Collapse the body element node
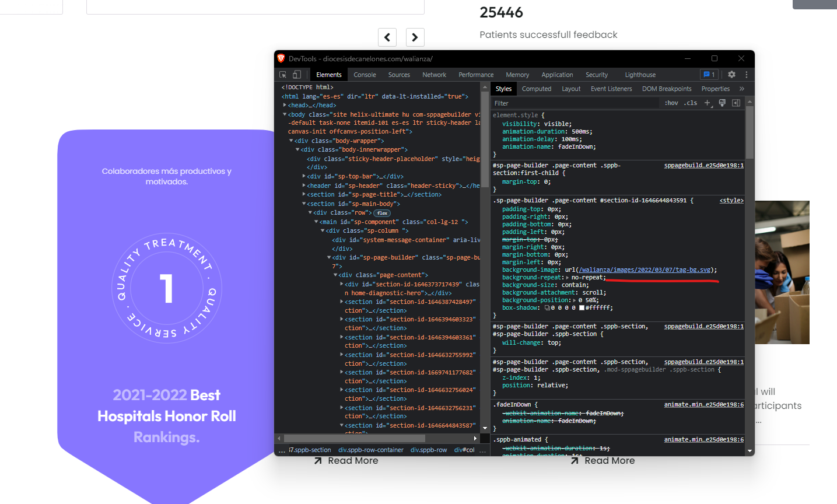837x504 pixels. click(285, 114)
